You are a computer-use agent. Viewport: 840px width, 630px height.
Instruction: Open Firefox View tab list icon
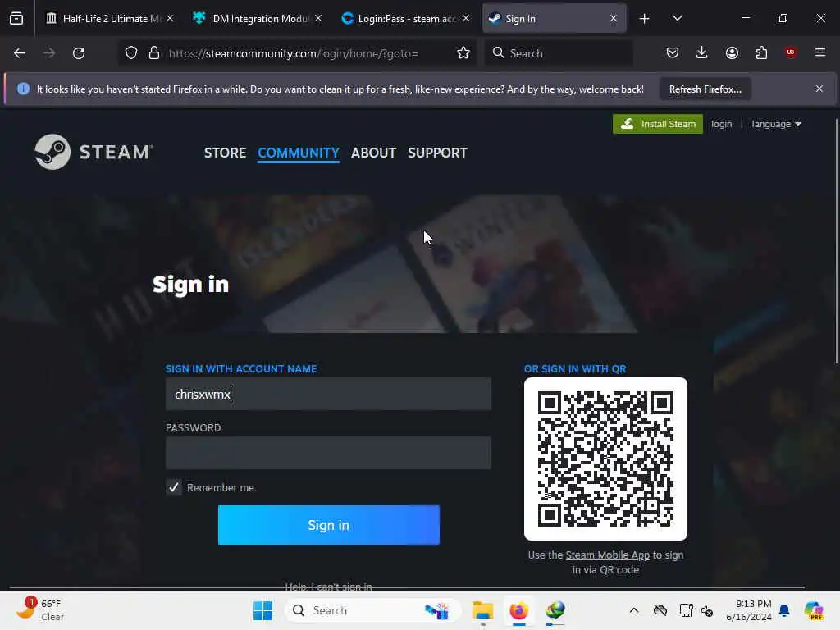point(16,18)
